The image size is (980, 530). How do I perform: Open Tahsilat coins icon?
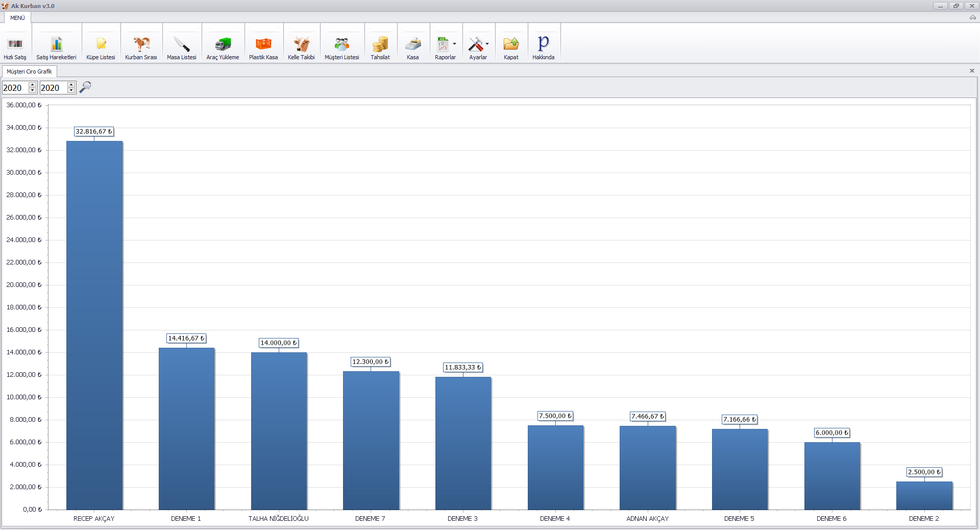click(380, 44)
